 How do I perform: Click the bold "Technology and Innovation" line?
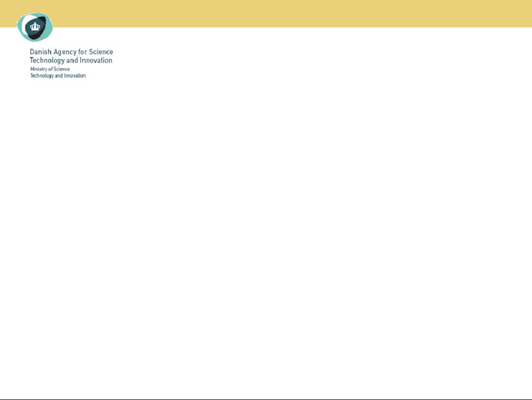pos(71,60)
